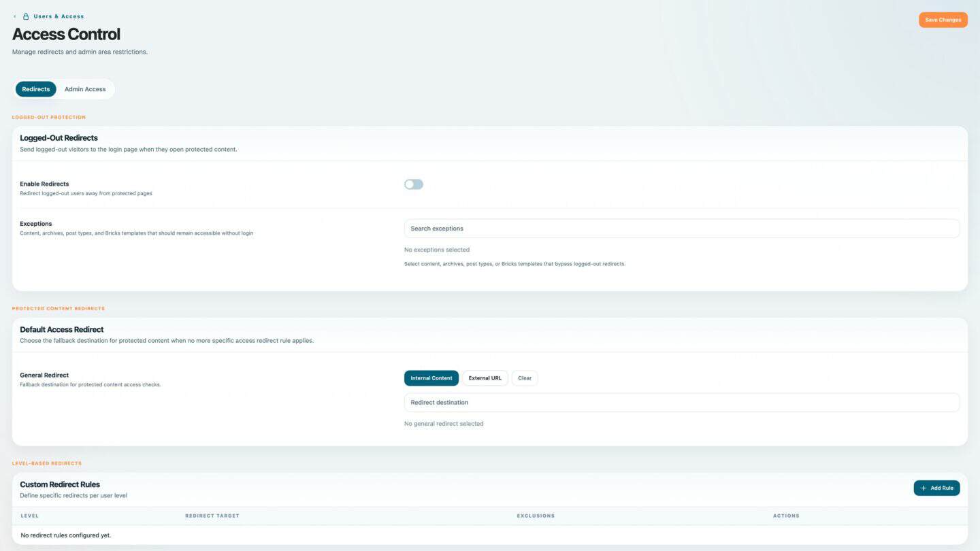Click the Exceptions label
This screenshot has height=551, width=980.
pyautogui.click(x=36, y=224)
